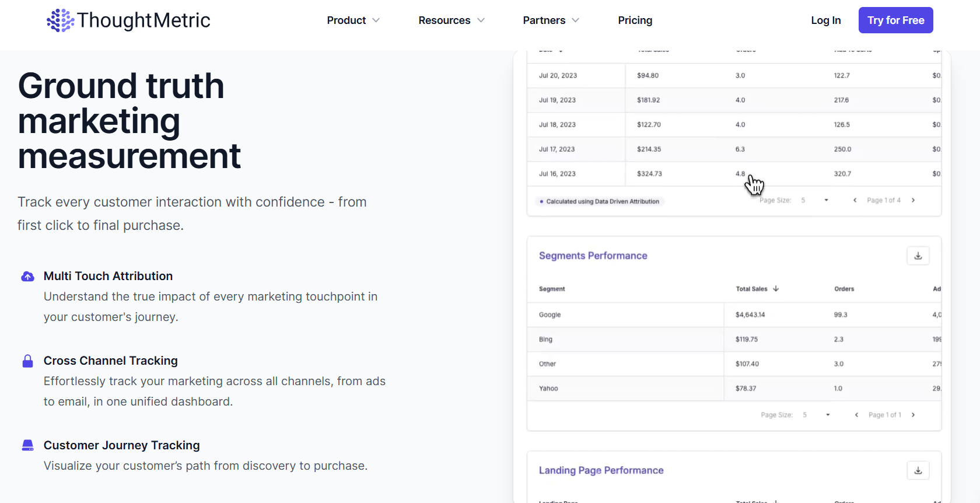Click the Calculated using Data Driven Attribution badge
Viewport: 980px width, 503px height.
click(600, 201)
